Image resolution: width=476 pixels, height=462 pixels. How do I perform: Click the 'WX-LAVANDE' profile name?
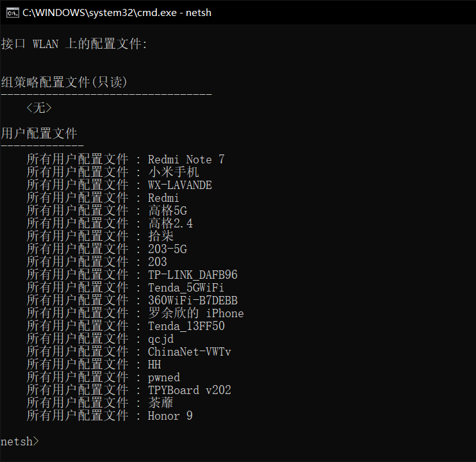click(180, 185)
